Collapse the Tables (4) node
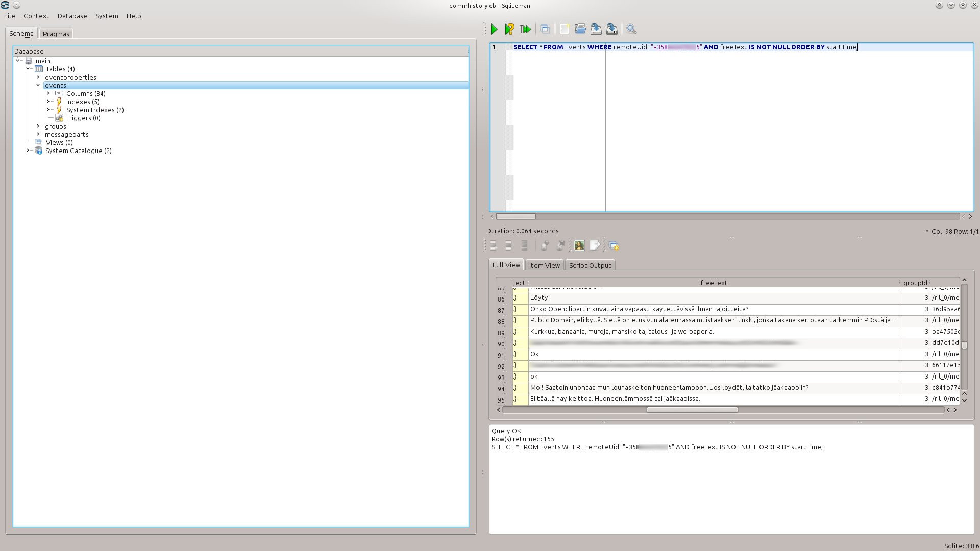Screen dimensions: 980x551 (x=28, y=69)
